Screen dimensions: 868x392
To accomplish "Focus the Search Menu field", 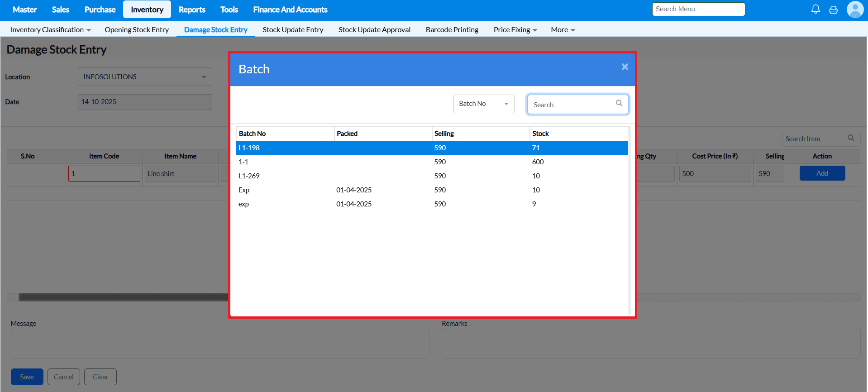I will point(698,10).
